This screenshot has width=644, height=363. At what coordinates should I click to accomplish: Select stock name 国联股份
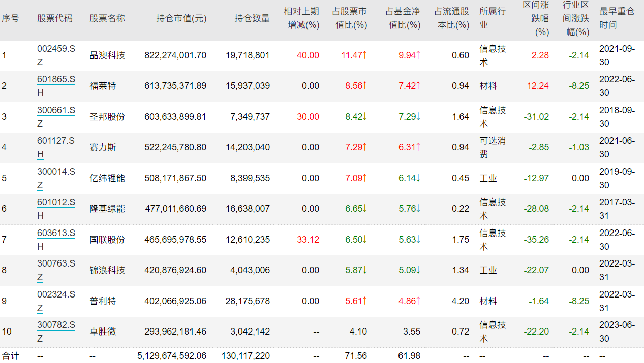point(107,240)
